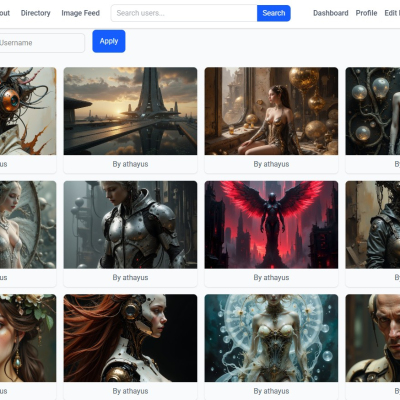The width and height of the screenshot is (400, 400).
Task: Click 'By athayus' under tower sunset image
Action: [x=130, y=164]
